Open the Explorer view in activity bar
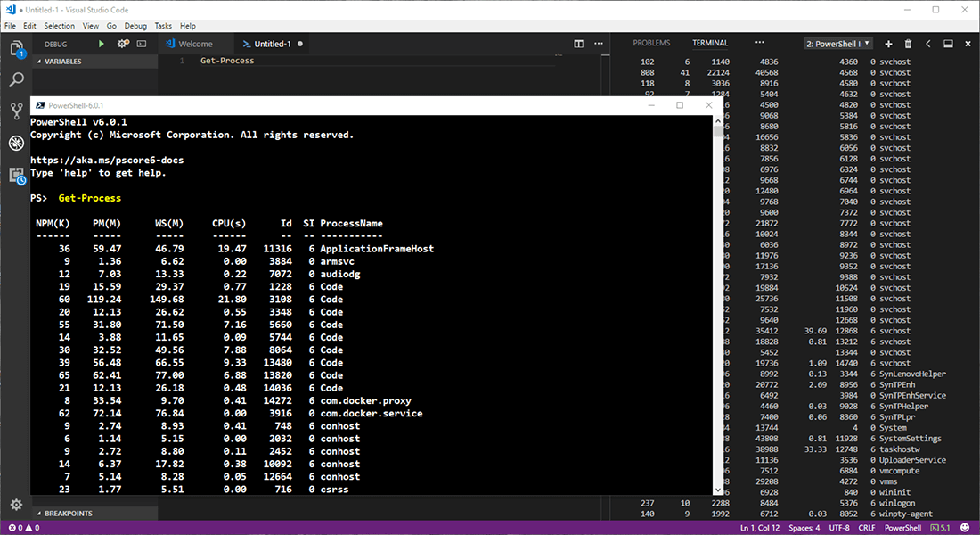The height and width of the screenshot is (535, 980). [x=16, y=50]
